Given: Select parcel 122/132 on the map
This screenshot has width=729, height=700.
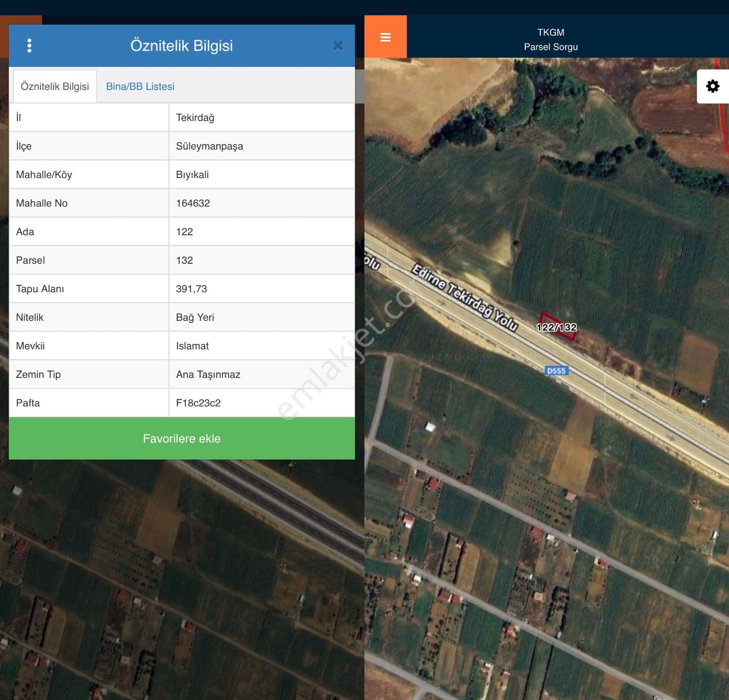Looking at the screenshot, I should (x=557, y=327).
